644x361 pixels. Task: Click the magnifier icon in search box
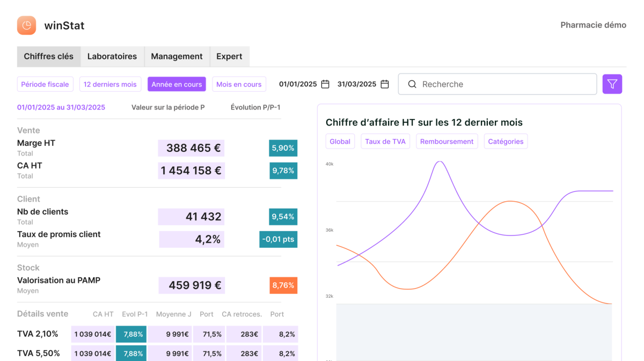point(412,84)
